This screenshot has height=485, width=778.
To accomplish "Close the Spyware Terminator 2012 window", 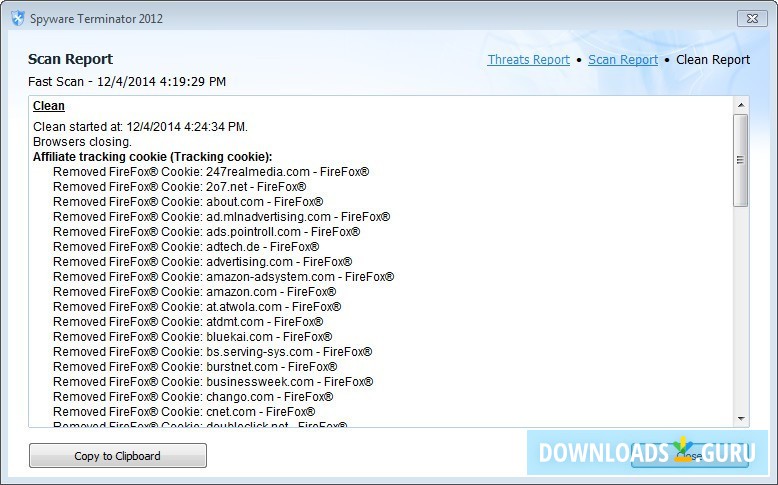I will tap(752, 18).
